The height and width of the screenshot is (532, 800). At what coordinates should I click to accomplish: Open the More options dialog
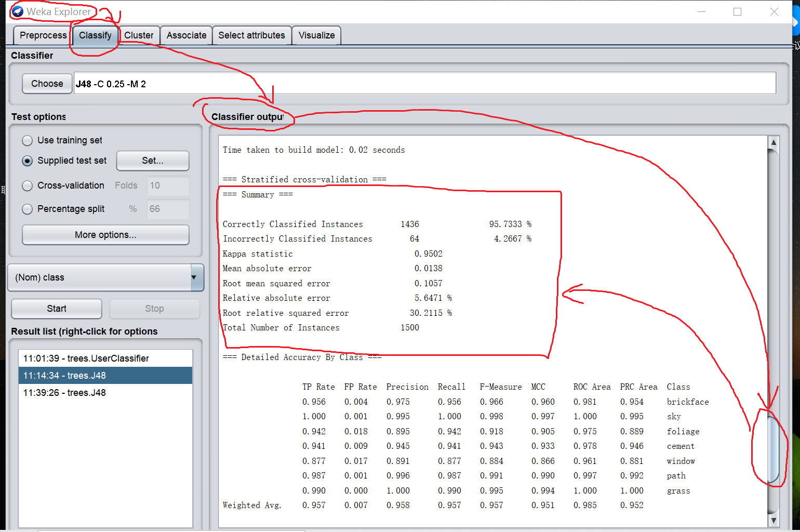point(105,235)
